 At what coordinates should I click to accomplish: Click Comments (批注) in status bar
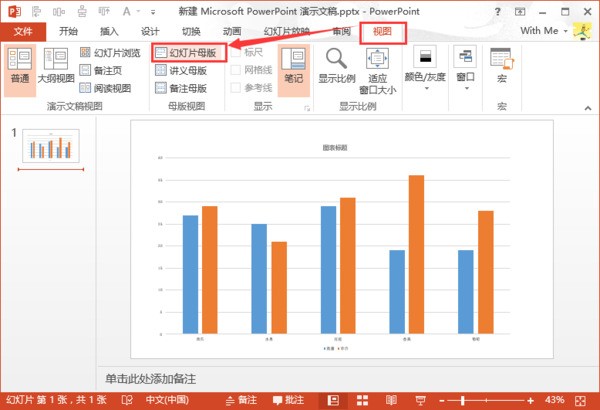[286, 400]
